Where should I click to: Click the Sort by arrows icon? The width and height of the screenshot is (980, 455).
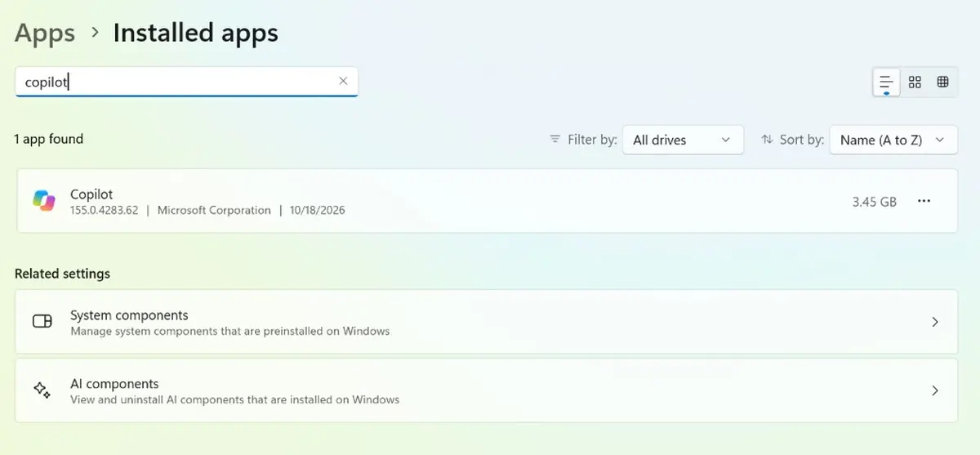tap(767, 140)
